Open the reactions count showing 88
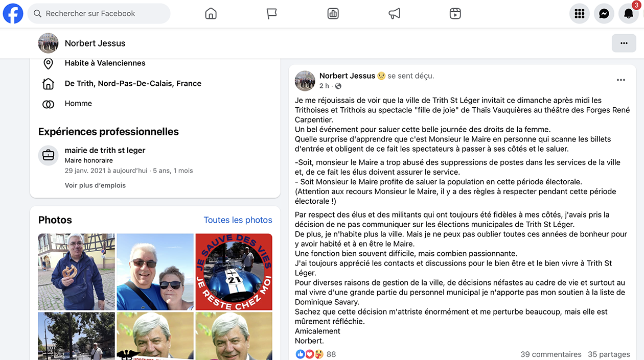The width and height of the screenshot is (644, 360). point(316,354)
